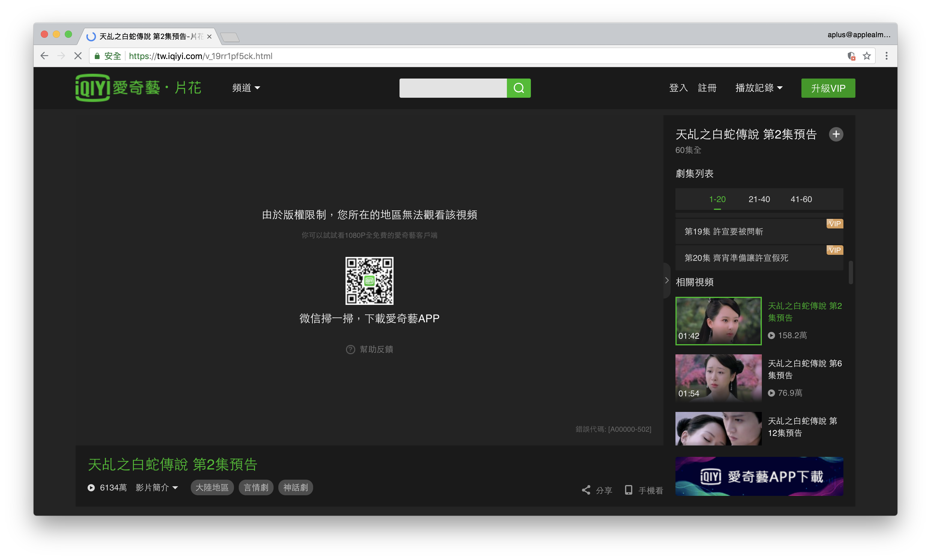931x560 pixels.
Task: Click the browser back arrow
Action: (45, 56)
